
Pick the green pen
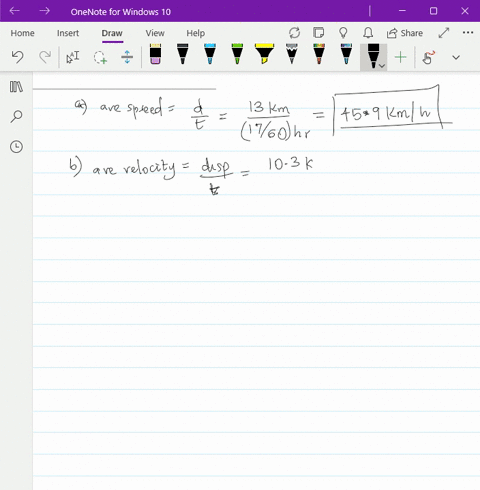237,54
